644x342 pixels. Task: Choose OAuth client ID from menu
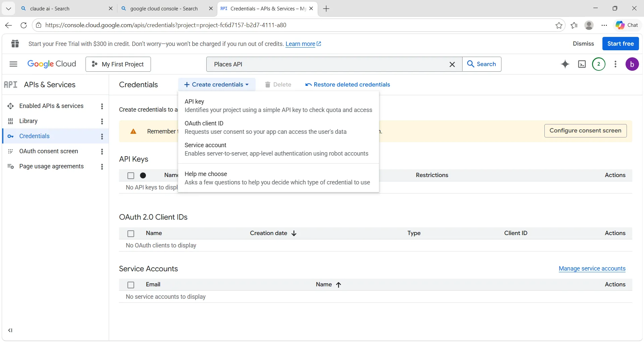[x=204, y=123]
